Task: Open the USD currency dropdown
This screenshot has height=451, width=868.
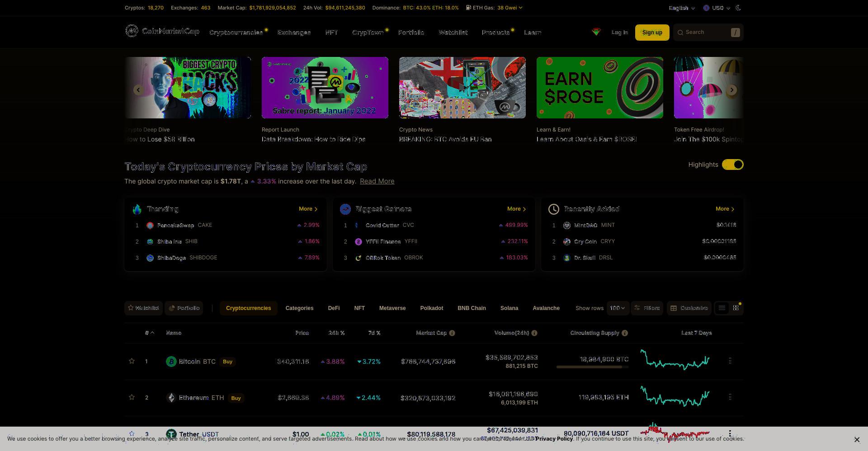Action: point(717,8)
